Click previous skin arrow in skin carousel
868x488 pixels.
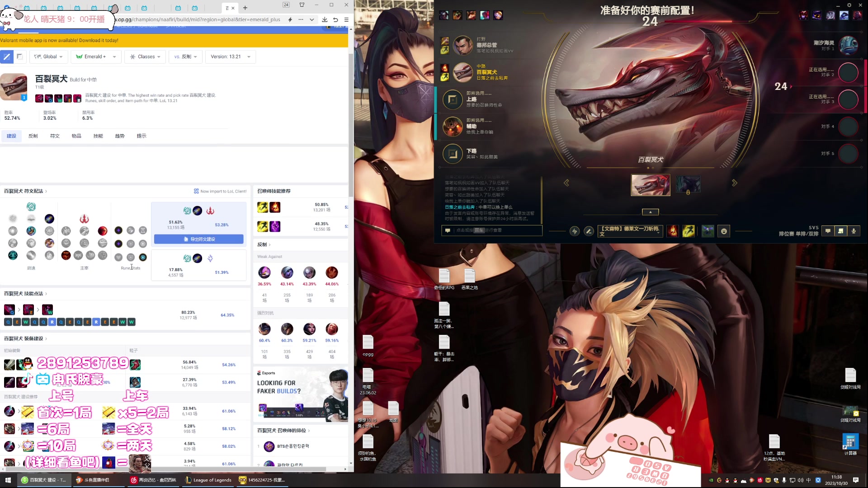[566, 183]
